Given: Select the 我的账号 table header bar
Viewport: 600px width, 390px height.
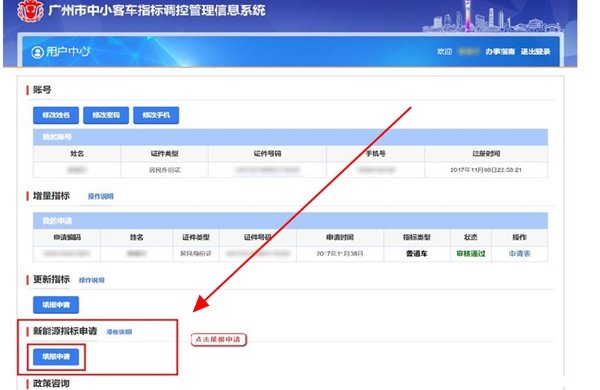Looking at the screenshot, I should point(290,137).
